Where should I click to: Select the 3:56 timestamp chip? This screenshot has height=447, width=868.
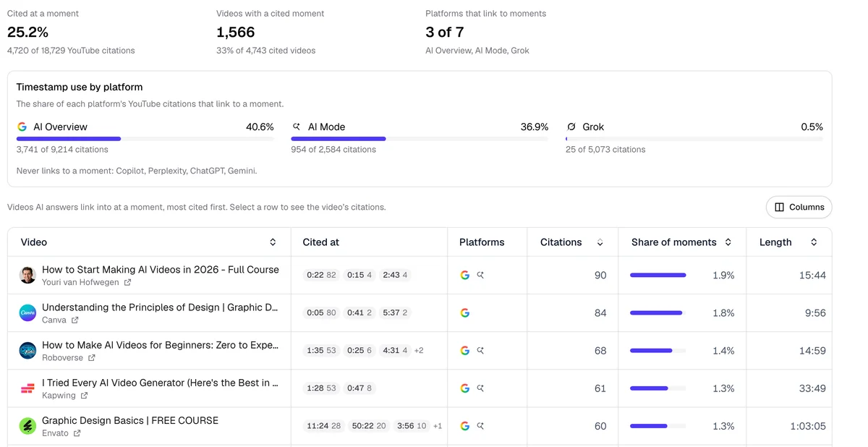tap(412, 426)
